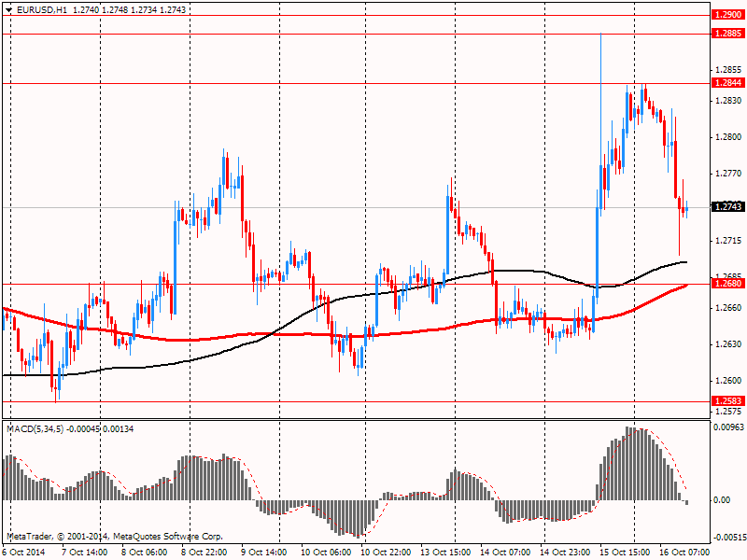Click the 1.2600 price scale value
The width and height of the screenshot is (747, 560).
[728, 381]
